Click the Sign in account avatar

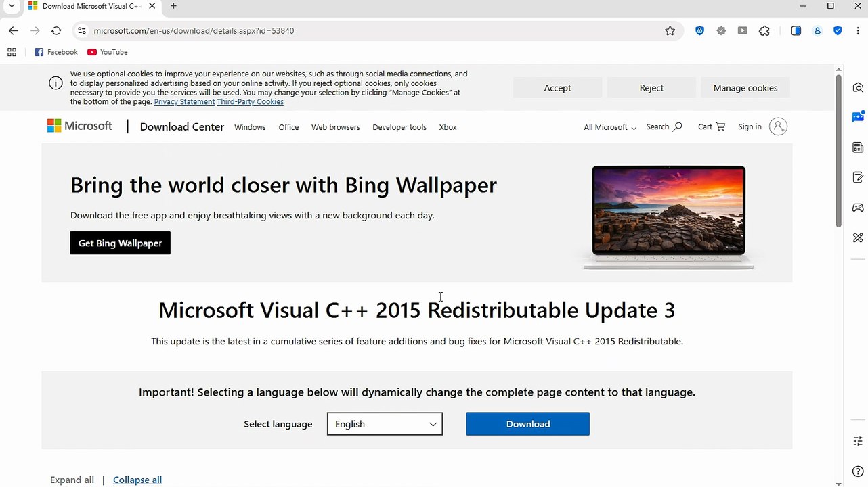click(x=779, y=126)
